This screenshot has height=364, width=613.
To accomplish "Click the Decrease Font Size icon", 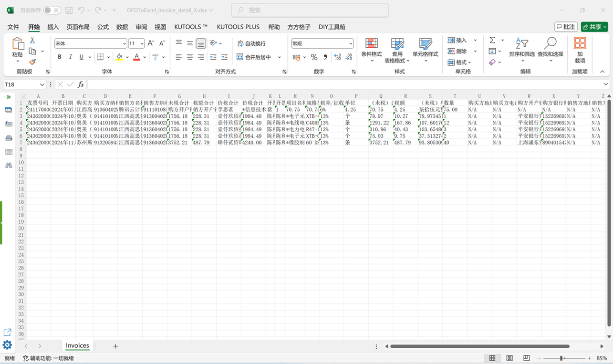I will [162, 43].
